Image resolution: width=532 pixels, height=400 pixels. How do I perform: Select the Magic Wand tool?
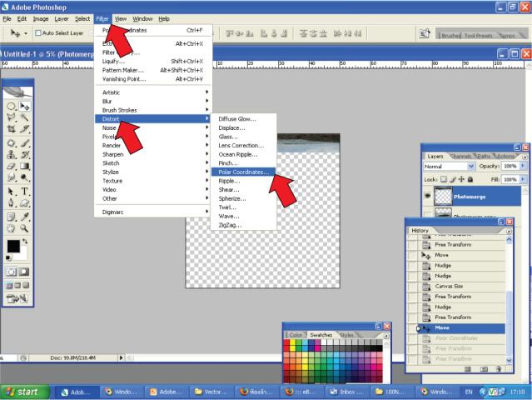[x=24, y=117]
